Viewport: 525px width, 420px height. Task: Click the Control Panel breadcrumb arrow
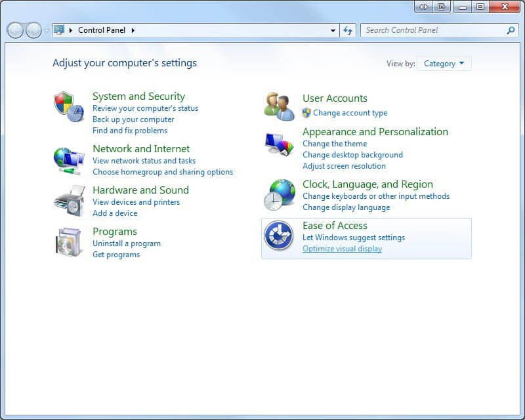(133, 30)
